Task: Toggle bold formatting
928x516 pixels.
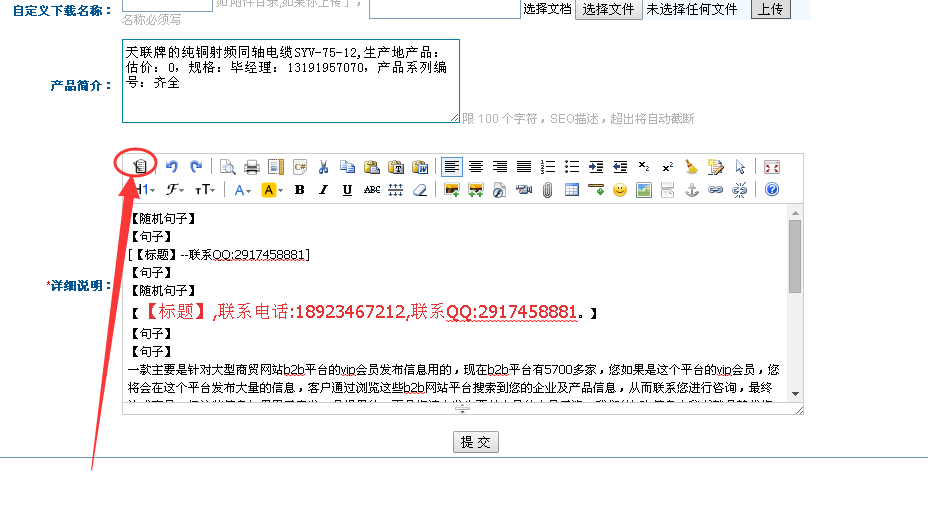Action: pyautogui.click(x=299, y=190)
